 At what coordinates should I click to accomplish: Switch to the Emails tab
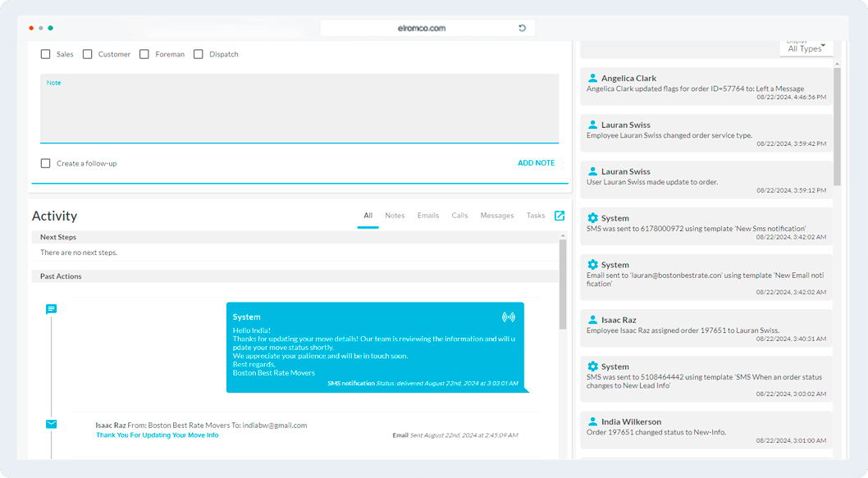pyautogui.click(x=428, y=216)
